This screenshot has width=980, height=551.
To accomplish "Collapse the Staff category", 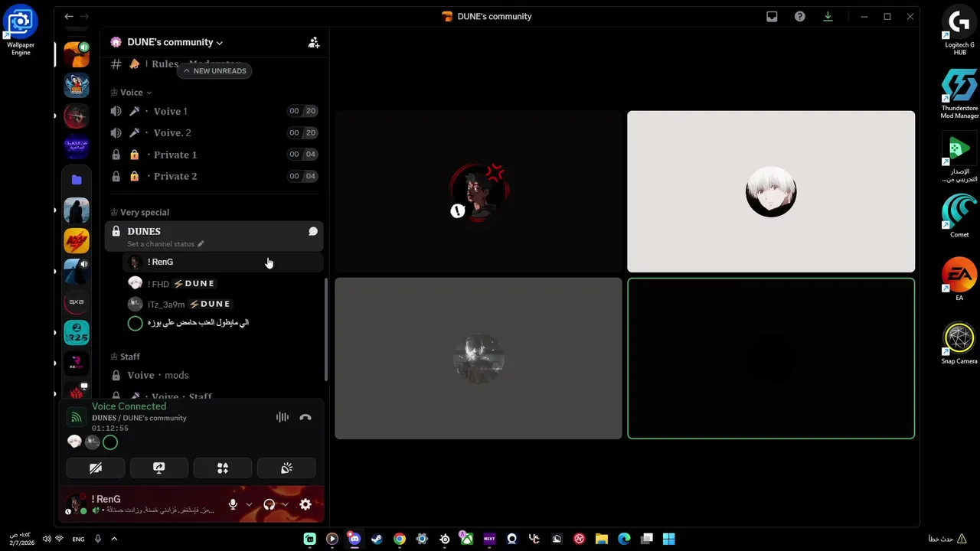I will click(x=126, y=357).
